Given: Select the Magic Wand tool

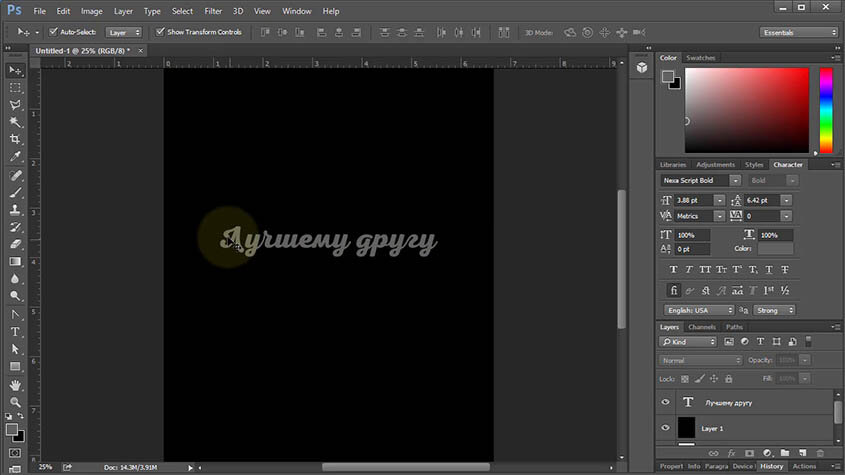Looking at the screenshot, I should (15, 122).
